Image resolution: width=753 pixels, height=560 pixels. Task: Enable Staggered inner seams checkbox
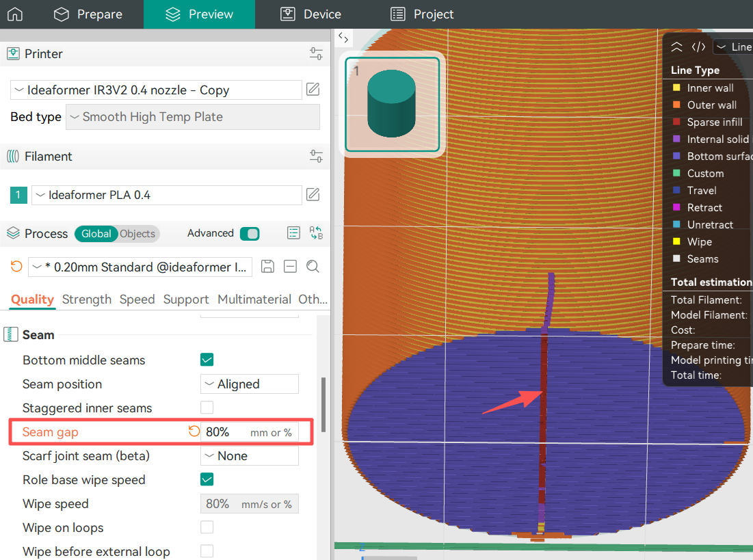click(x=207, y=408)
